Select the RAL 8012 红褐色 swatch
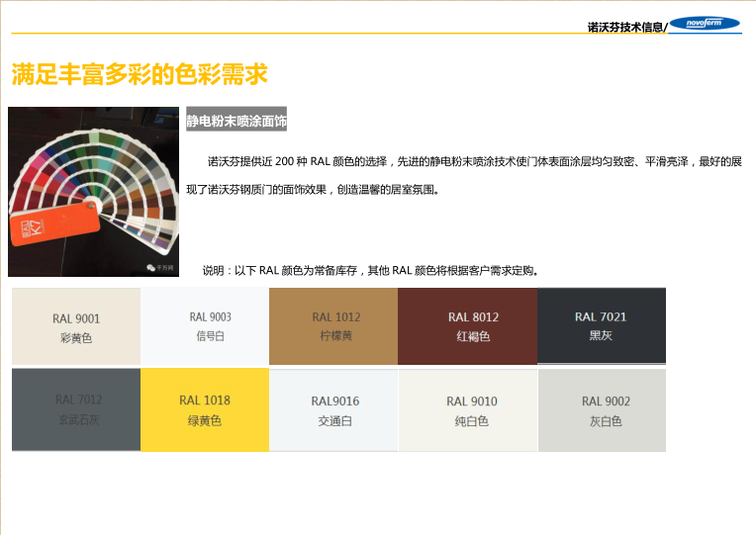The height and width of the screenshot is (535, 756). 468,326
